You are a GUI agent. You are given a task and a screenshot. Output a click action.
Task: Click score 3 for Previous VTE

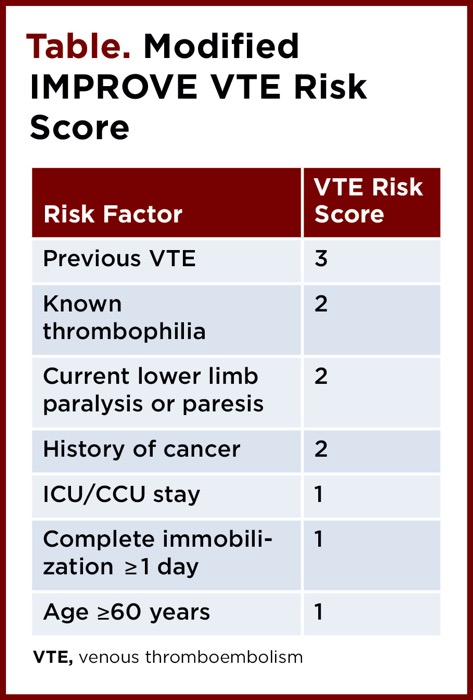pos(321,258)
